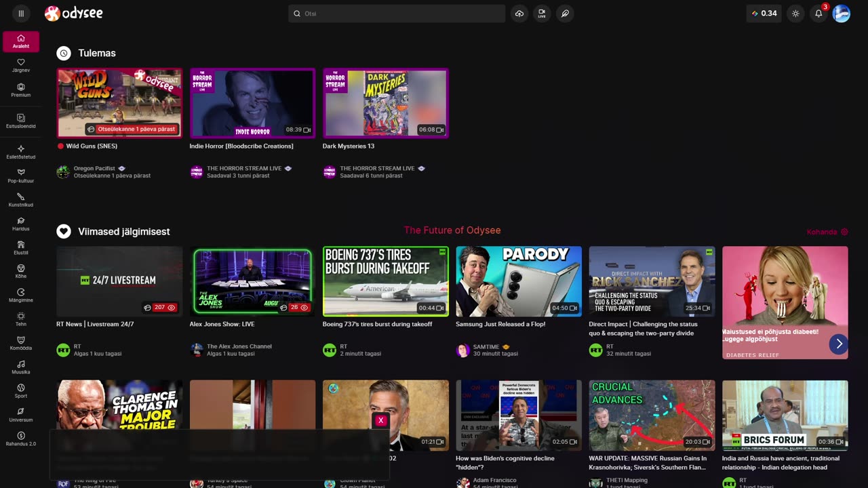
Task: Open Esiletõstetud category in sidebar
Action: [21, 152]
